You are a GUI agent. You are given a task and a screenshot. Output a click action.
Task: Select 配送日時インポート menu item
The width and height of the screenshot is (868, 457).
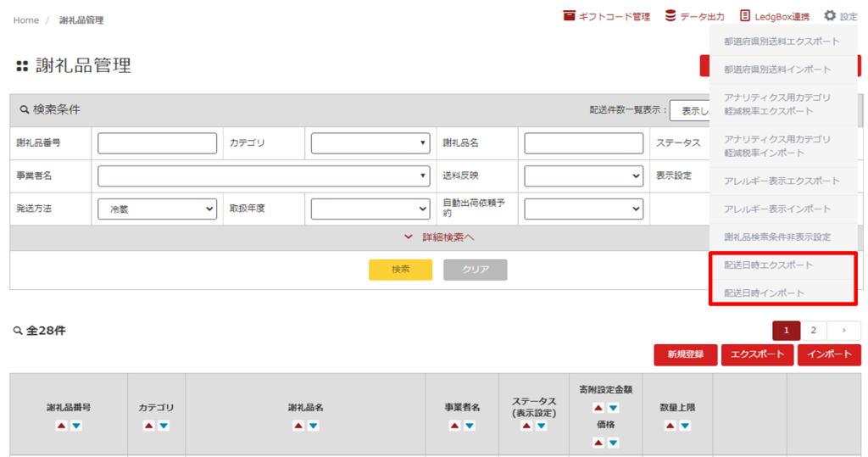(x=764, y=293)
